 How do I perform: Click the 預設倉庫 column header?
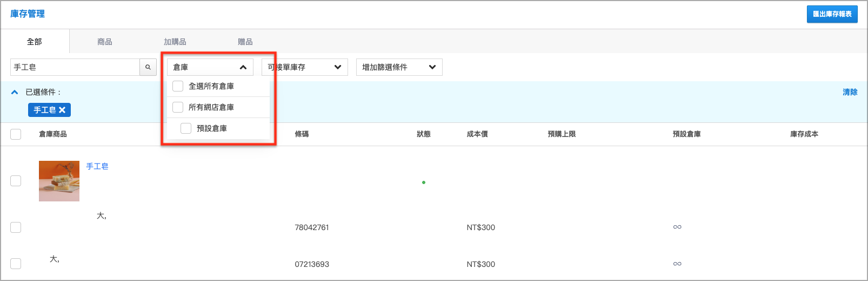click(x=687, y=134)
